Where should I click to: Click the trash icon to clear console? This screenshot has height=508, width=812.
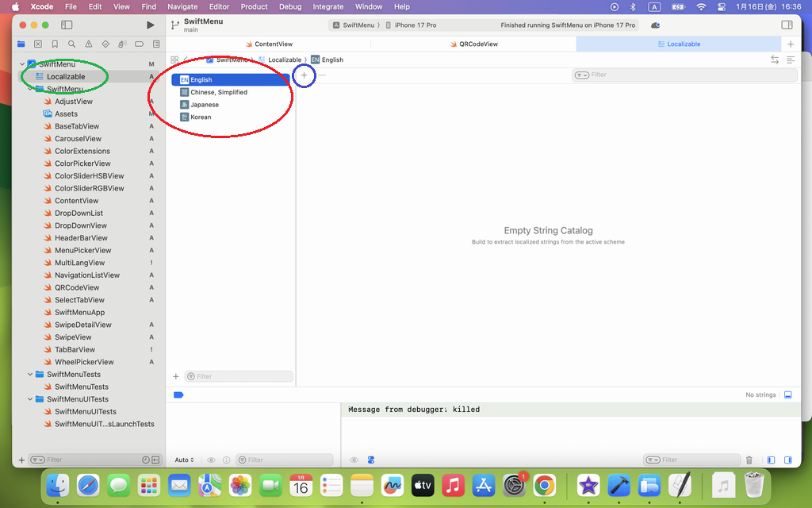pos(749,460)
